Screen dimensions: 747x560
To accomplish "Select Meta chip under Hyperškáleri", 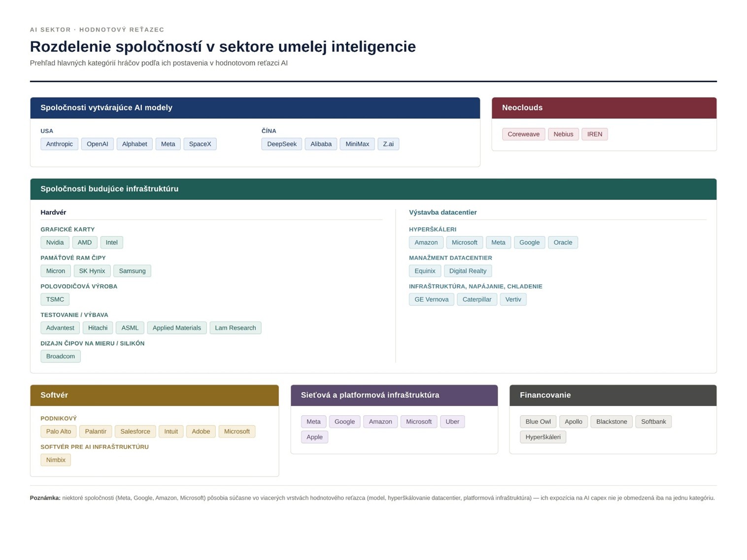I will [498, 242].
